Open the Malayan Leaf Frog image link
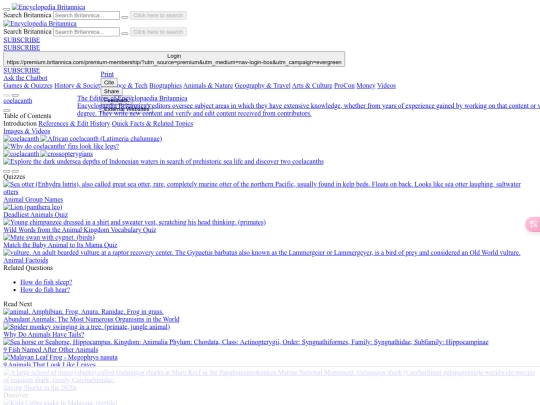Image resolution: width=540 pixels, height=405 pixels. point(60,357)
